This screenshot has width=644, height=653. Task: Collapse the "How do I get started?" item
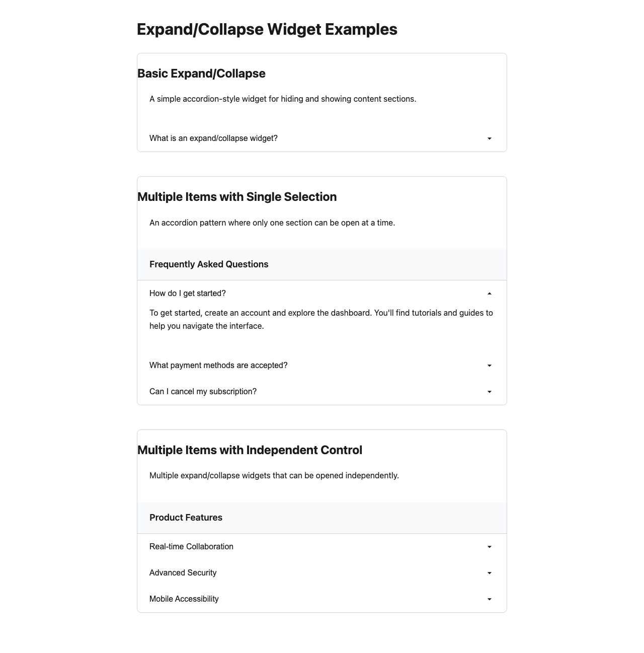pos(188,294)
